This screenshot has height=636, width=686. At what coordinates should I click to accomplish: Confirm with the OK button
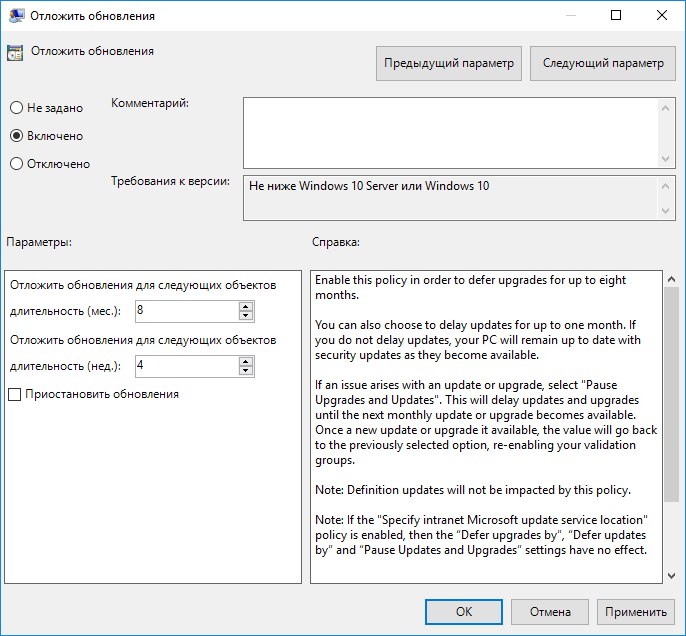pos(464,612)
